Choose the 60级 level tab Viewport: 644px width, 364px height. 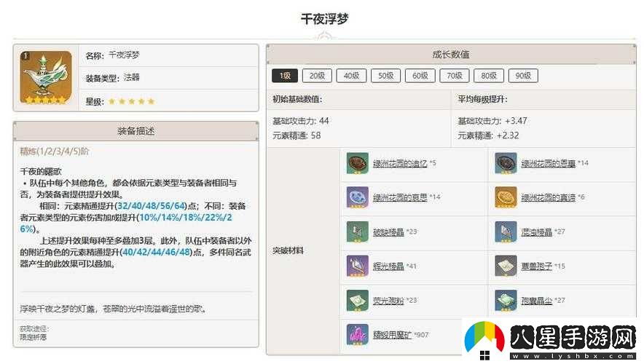point(420,76)
